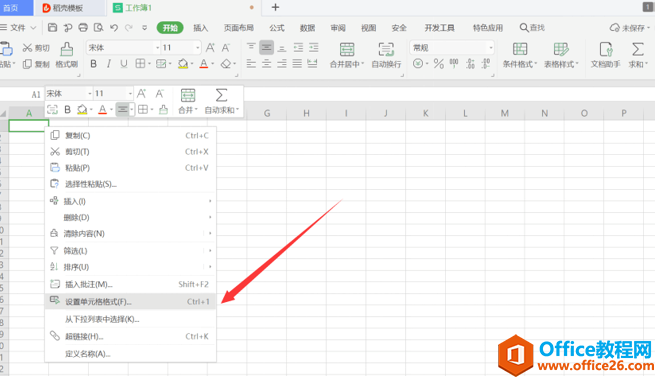Open ribbon font name dropdown (宋体)
Screen dimensions: 661x383
point(158,48)
